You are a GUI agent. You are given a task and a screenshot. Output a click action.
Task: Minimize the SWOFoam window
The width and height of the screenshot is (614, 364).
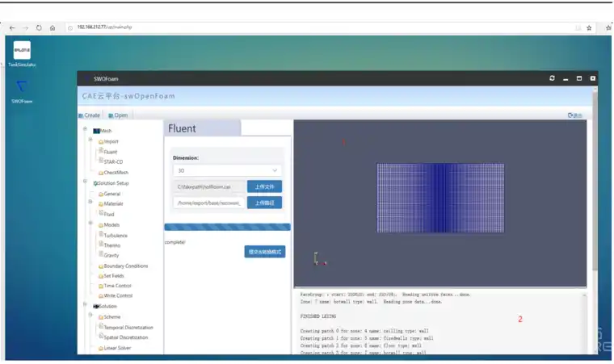tap(566, 78)
